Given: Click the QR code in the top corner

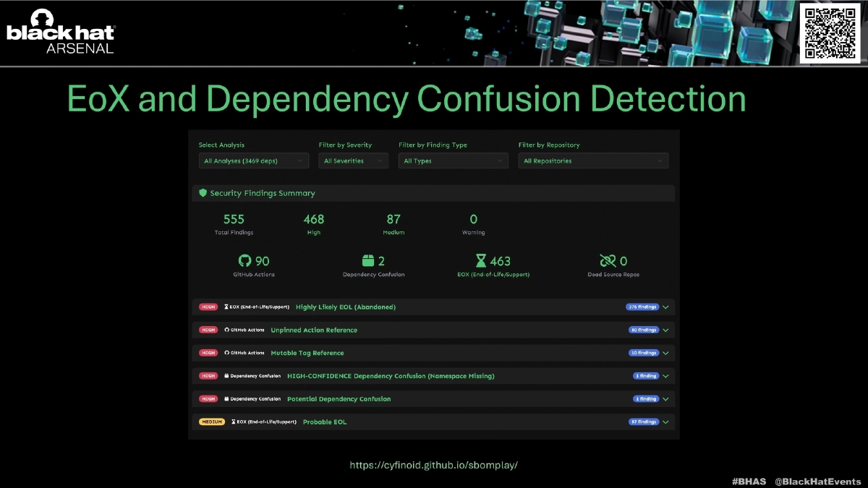Looking at the screenshot, I should 830,33.
